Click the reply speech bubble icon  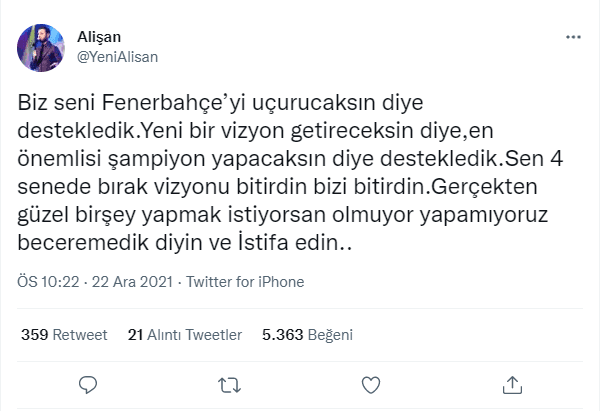click(88, 384)
